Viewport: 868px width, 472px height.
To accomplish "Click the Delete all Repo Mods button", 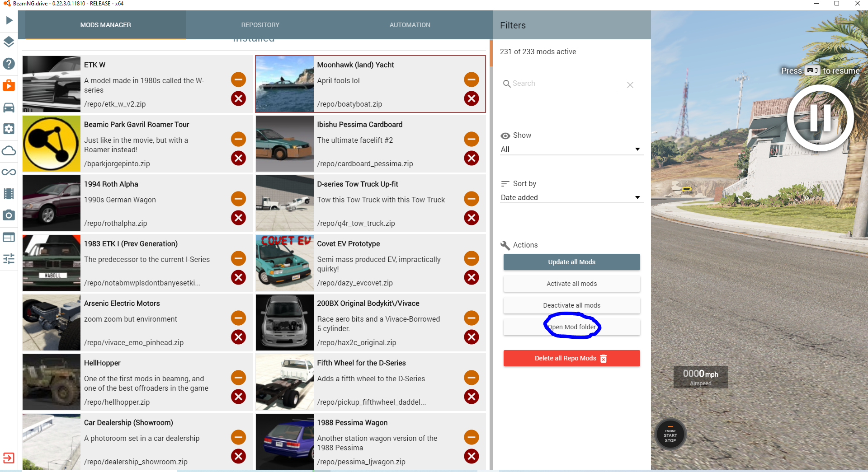I will (x=572, y=358).
